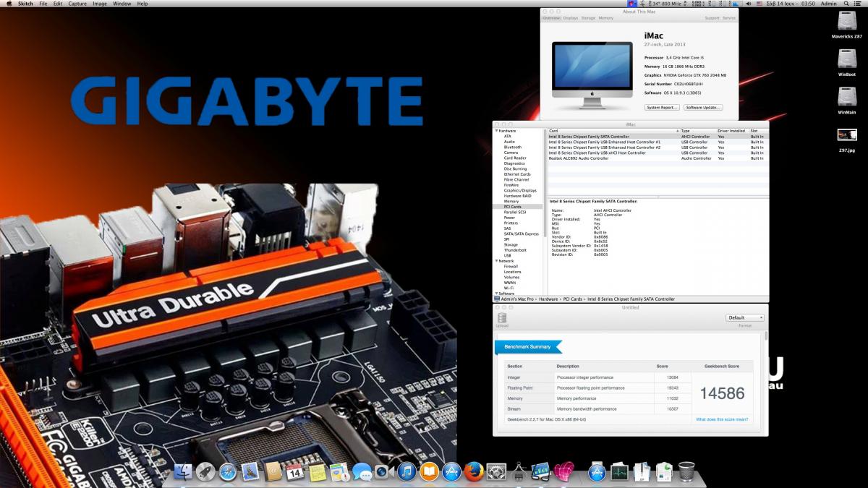Click the Admin user menu in menu bar
This screenshot has width=868, height=488.
coord(829,4)
